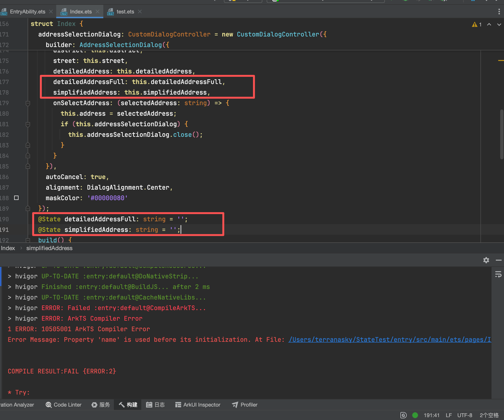Open the ArkUI Inspector tool window
The height and width of the screenshot is (420, 504).
(198, 405)
